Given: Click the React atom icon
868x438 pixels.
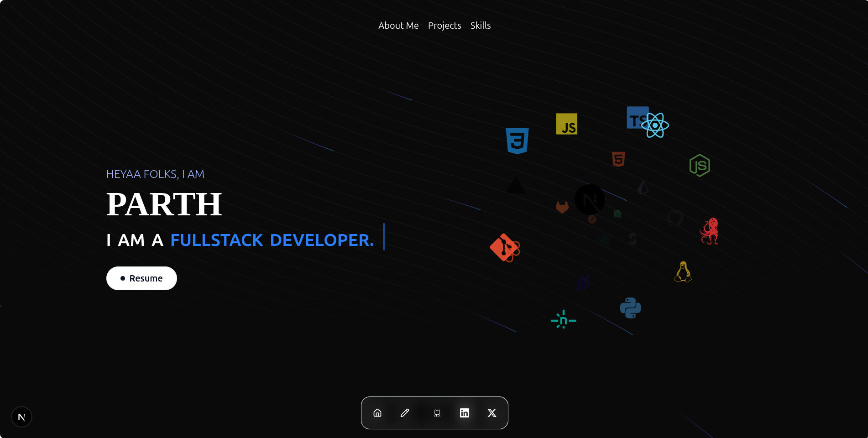Looking at the screenshot, I should click(655, 125).
